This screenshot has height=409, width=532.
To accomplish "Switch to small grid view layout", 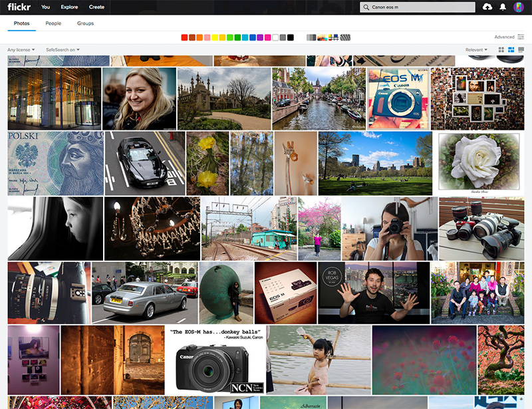I will tap(501, 50).
